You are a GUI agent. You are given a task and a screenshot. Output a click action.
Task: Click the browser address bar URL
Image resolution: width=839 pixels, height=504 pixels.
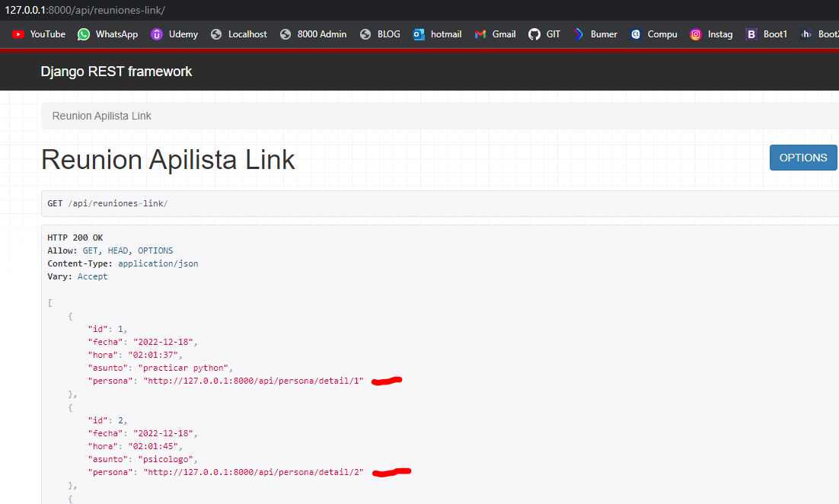tap(85, 10)
